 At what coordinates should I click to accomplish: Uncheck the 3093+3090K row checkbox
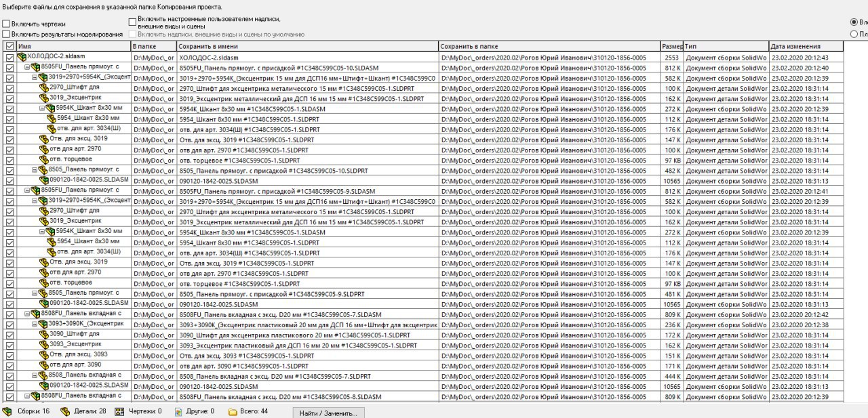pos(9,325)
